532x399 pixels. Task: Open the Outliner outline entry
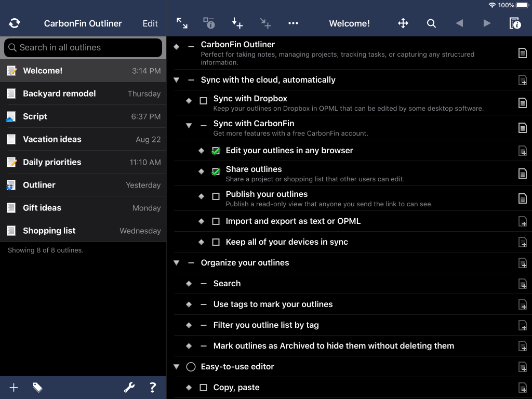[x=83, y=185]
